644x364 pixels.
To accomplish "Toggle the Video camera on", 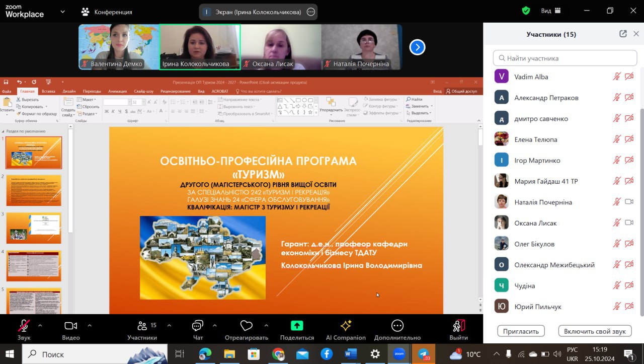I will pyautogui.click(x=71, y=326).
